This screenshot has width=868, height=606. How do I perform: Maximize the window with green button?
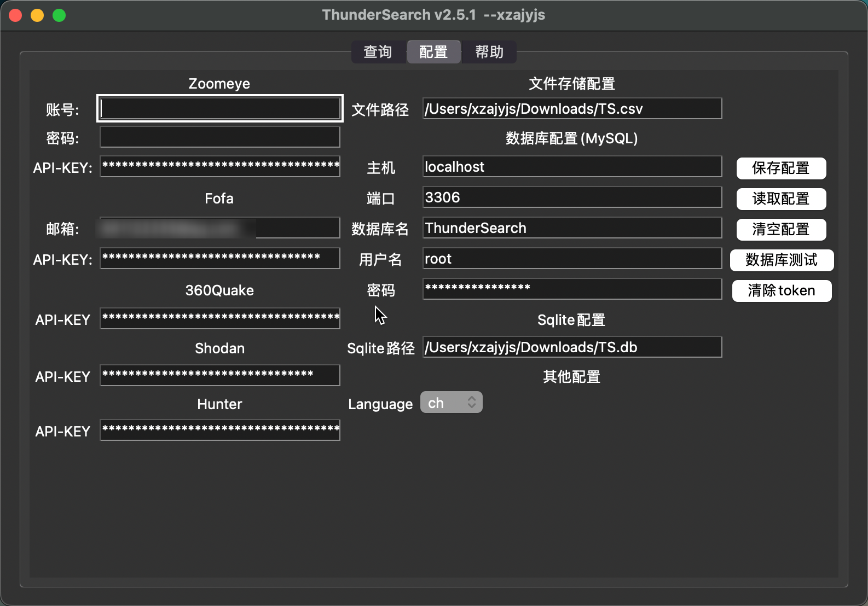[x=59, y=15]
